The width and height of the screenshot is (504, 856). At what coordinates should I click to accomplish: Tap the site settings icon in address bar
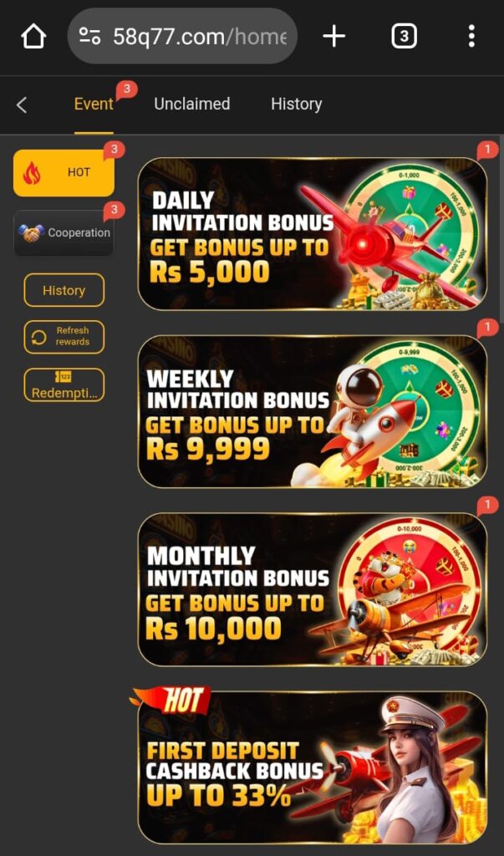click(x=90, y=37)
